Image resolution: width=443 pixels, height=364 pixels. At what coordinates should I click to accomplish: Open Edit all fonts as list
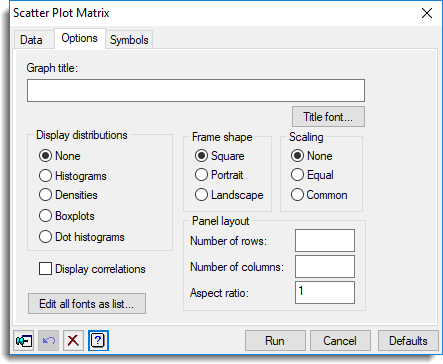click(x=87, y=304)
